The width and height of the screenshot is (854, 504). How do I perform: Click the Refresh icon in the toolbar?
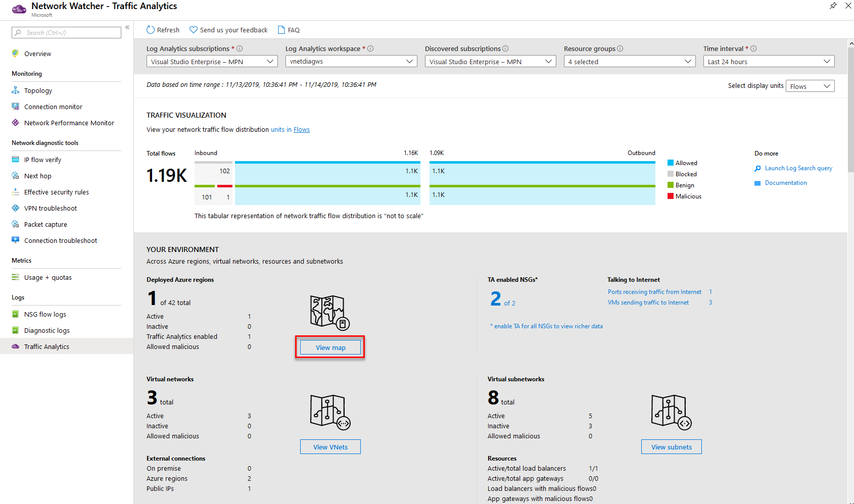[151, 30]
